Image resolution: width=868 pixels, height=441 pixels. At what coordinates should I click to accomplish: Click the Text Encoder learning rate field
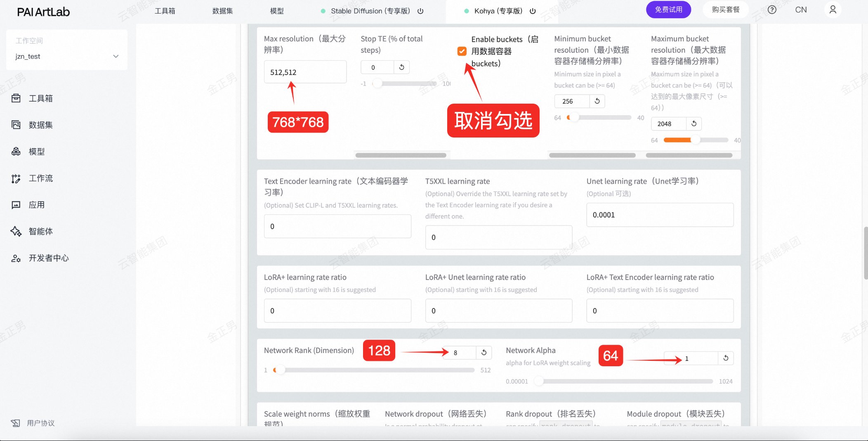[337, 226]
